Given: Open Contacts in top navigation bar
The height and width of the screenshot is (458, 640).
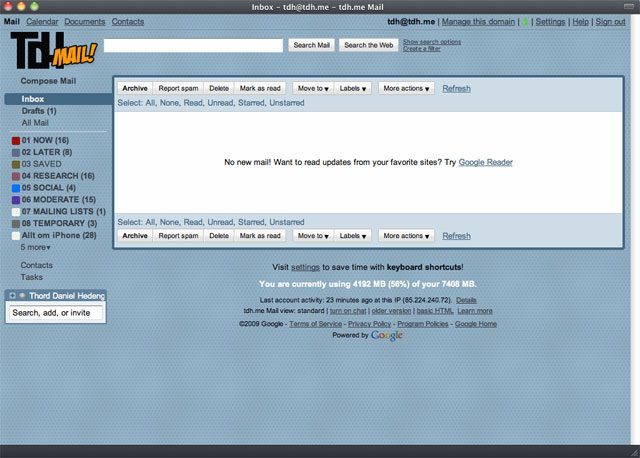Looking at the screenshot, I should pos(128,22).
